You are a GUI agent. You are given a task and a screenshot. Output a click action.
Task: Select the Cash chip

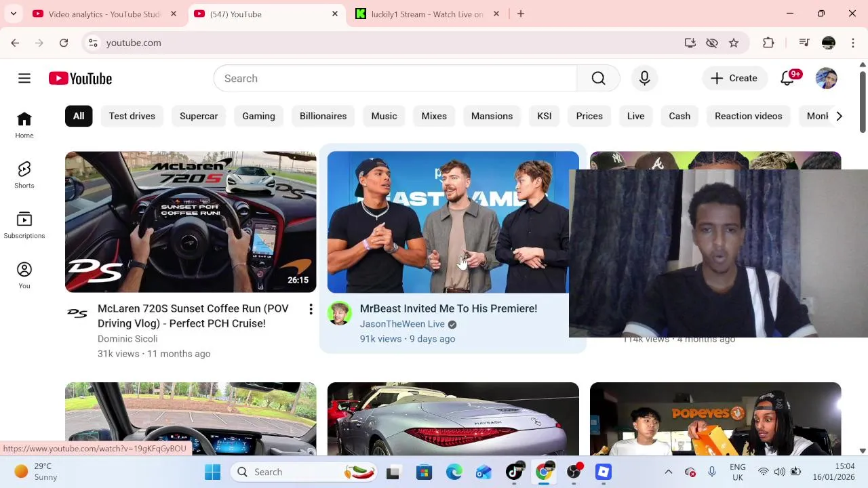click(x=679, y=116)
